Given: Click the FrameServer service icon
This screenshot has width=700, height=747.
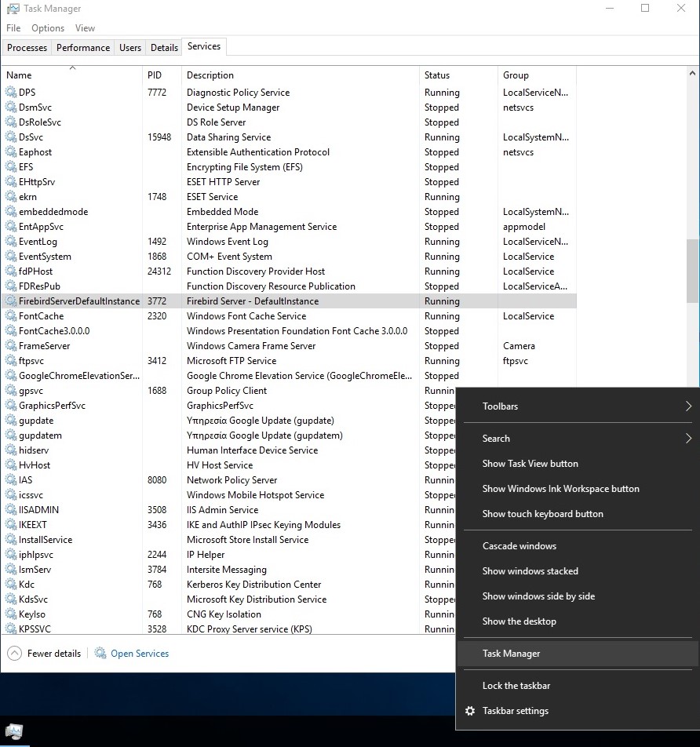Looking at the screenshot, I should click(x=10, y=346).
